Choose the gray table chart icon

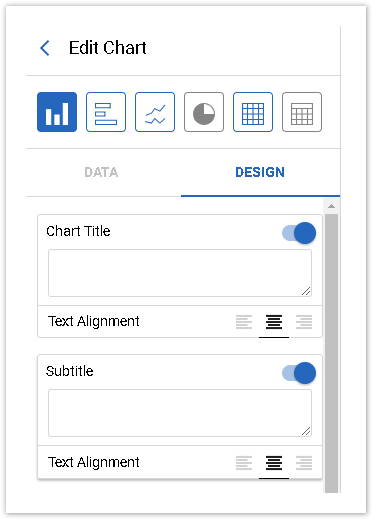point(302,112)
